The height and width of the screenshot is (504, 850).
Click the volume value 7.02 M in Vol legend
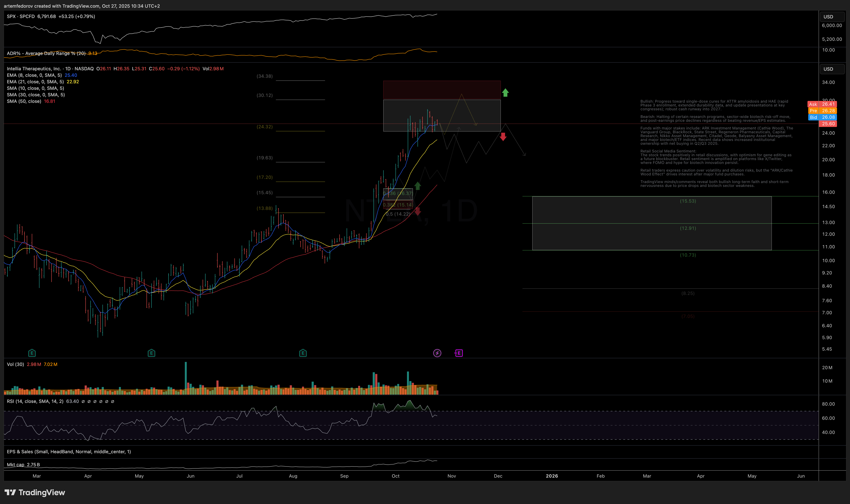point(51,364)
